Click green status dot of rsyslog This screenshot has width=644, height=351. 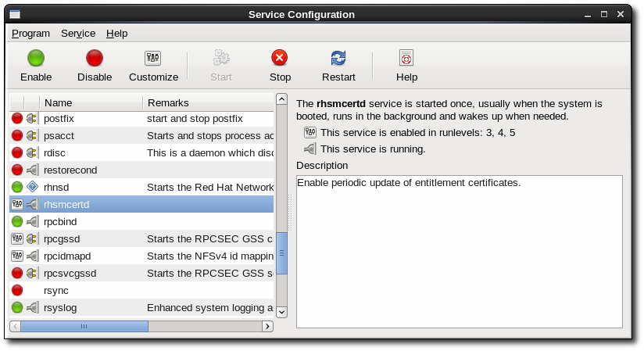(x=17, y=308)
